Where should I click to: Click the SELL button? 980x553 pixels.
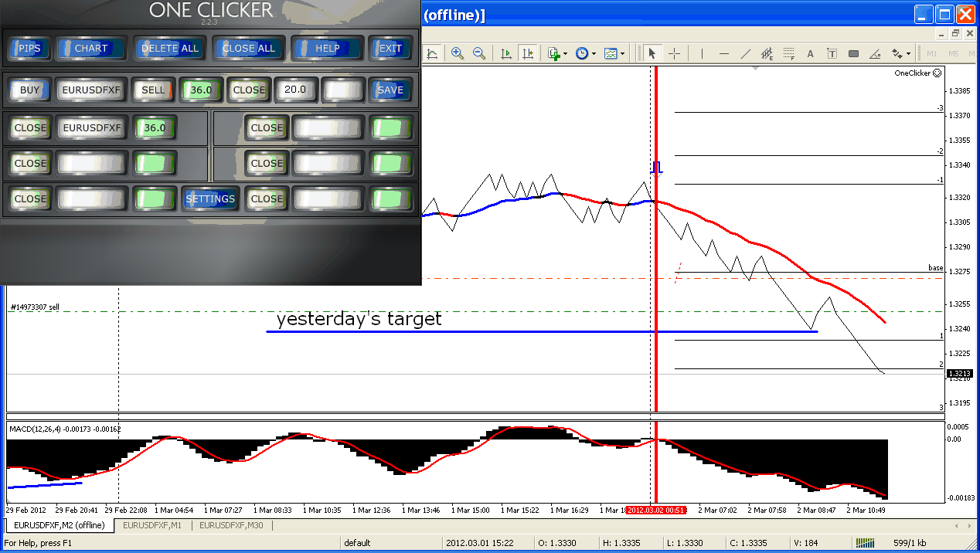[153, 90]
